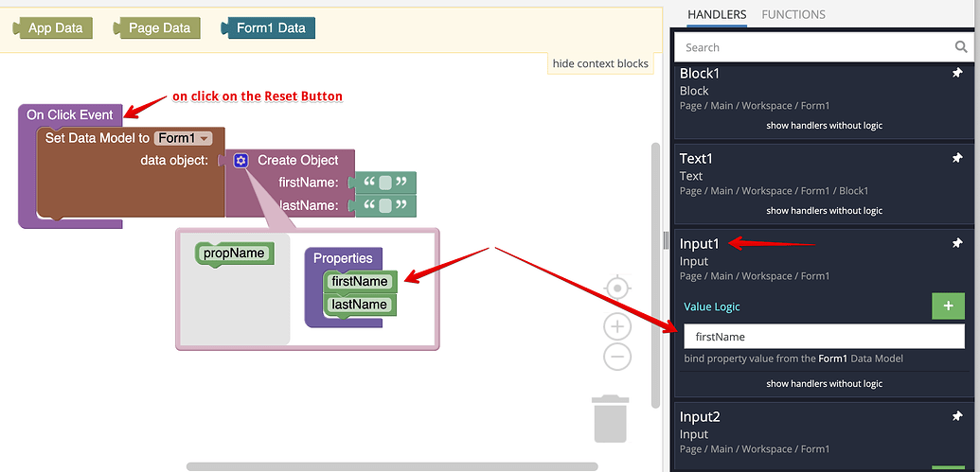
Task: Add Value Logic with green plus button
Action: [948, 306]
